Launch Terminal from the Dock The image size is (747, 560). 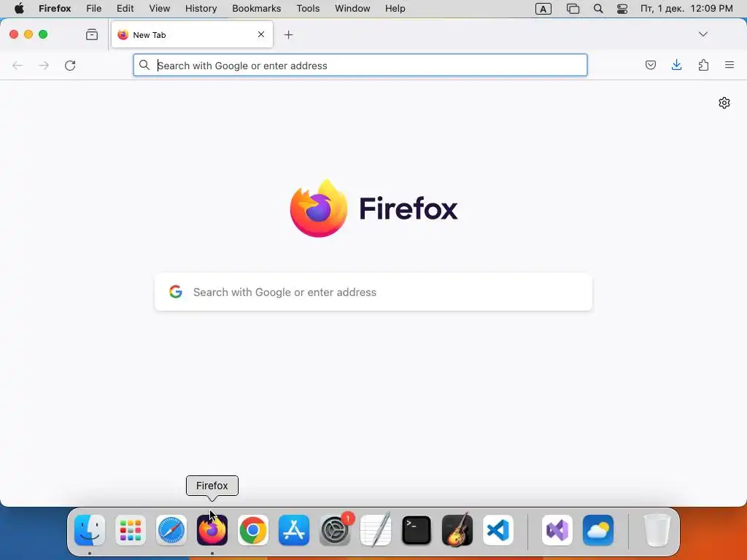point(417,529)
